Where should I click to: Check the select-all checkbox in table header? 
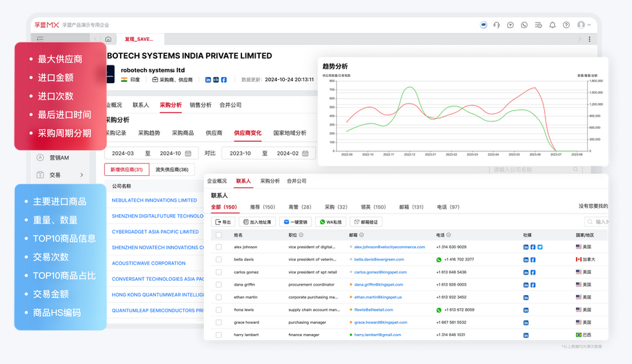coord(219,235)
